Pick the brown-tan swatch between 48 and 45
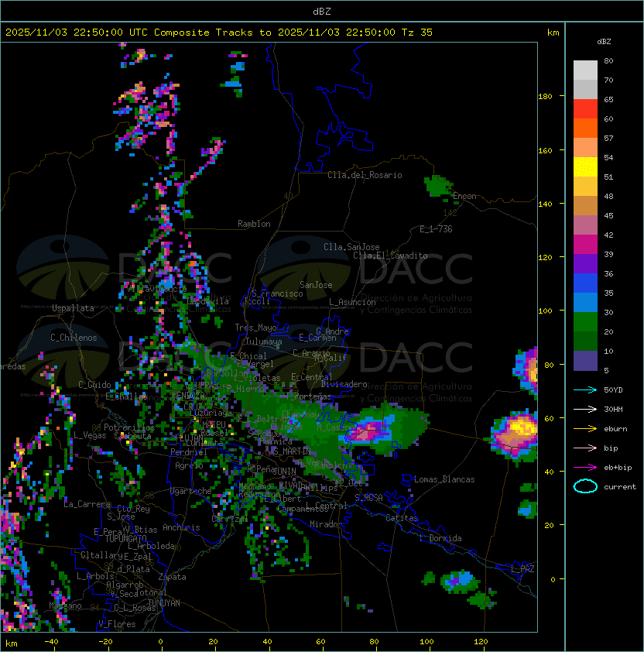 (585, 205)
